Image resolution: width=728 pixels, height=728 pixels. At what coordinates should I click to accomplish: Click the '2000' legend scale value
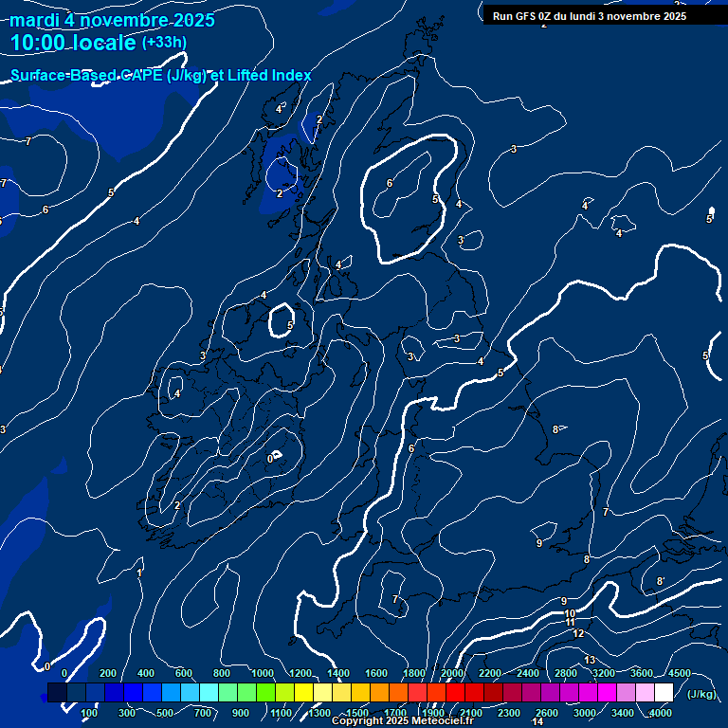(x=452, y=673)
